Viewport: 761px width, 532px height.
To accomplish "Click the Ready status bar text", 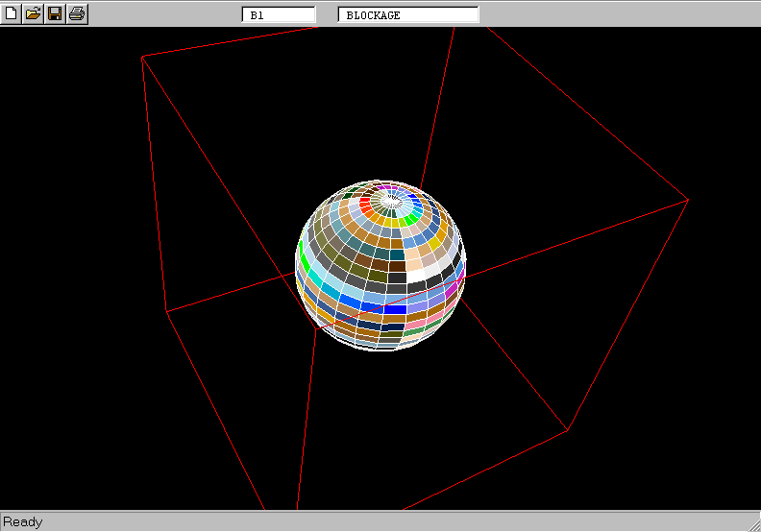I will point(23,521).
